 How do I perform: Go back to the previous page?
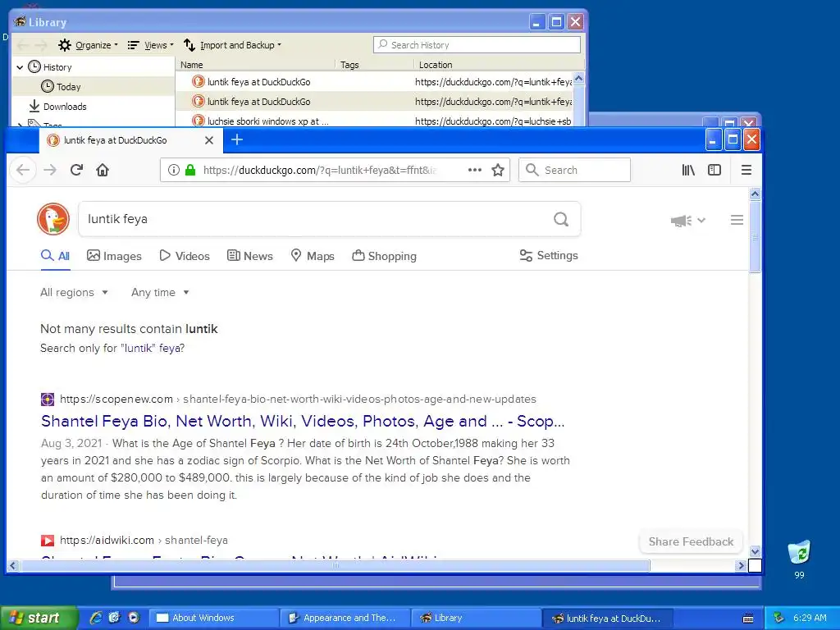point(23,171)
